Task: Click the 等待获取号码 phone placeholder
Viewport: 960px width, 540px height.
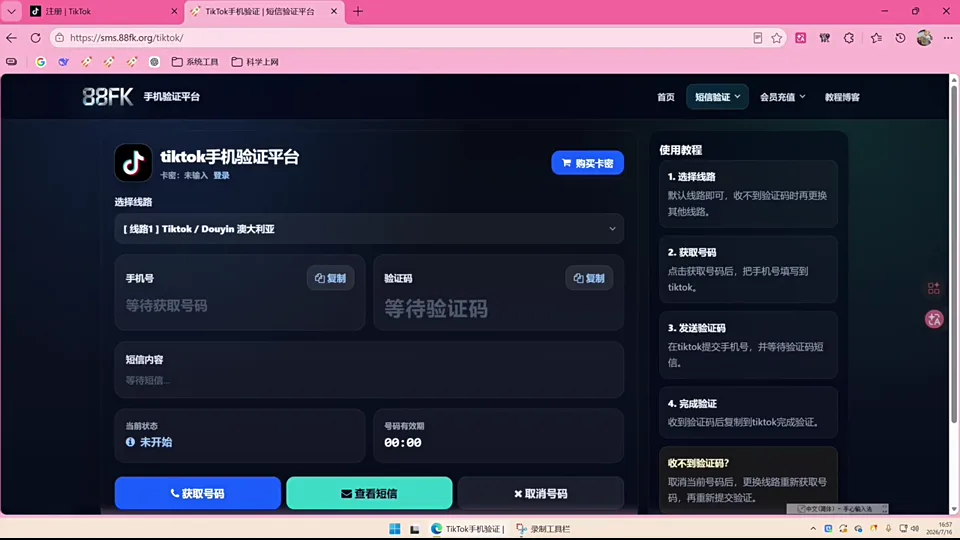Action: pos(167,306)
